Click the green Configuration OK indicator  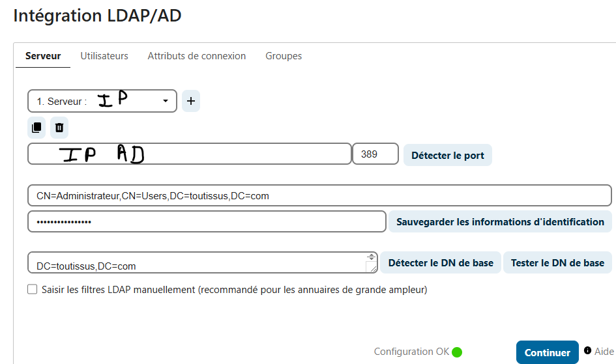click(457, 352)
